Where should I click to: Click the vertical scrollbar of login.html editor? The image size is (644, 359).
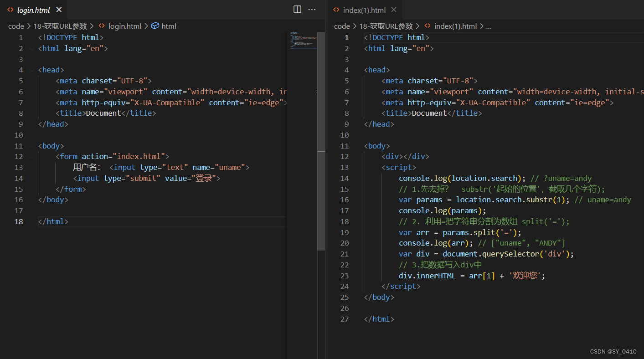321,141
